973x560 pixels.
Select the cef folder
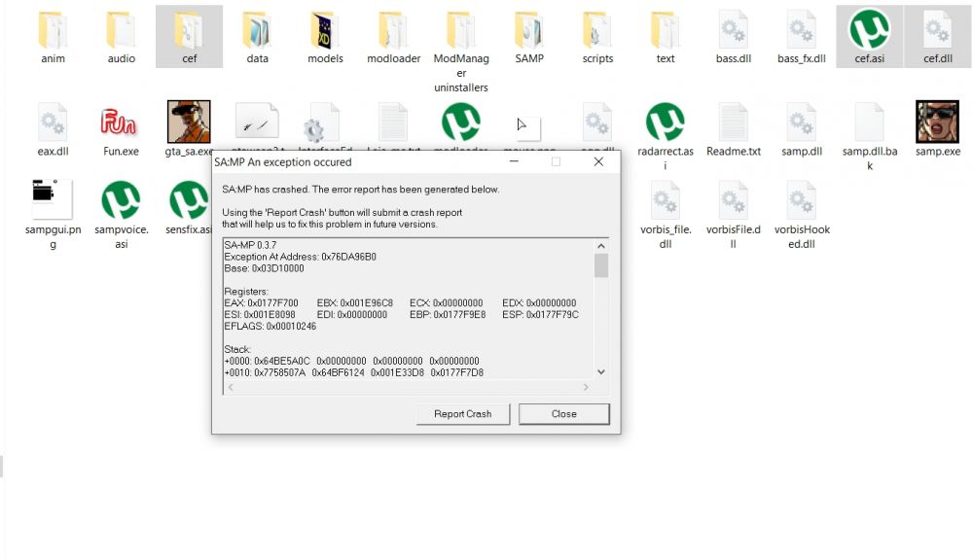coord(190,36)
